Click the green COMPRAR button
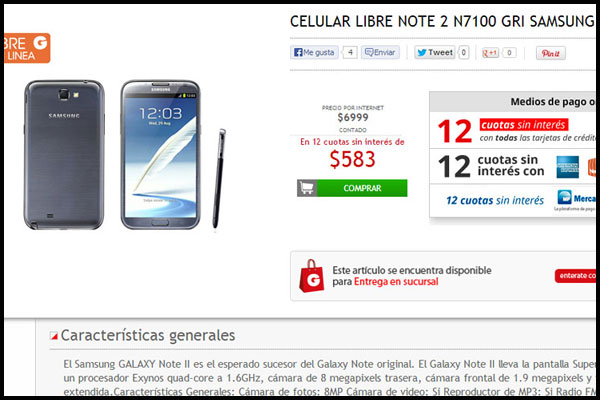Screen dimensions: 600x400 (362, 188)
